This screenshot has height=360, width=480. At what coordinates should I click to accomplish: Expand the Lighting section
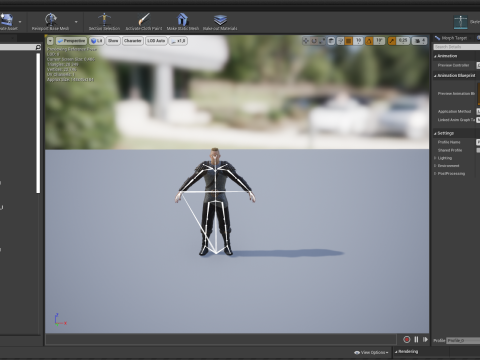(445, 158)
